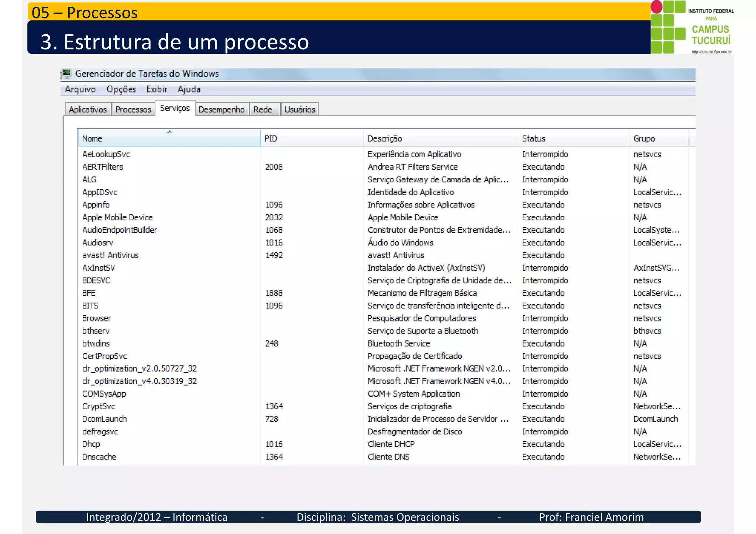Select the Dnscache service
This screenshot has height=534, width=756.
(x=99, y=457)
